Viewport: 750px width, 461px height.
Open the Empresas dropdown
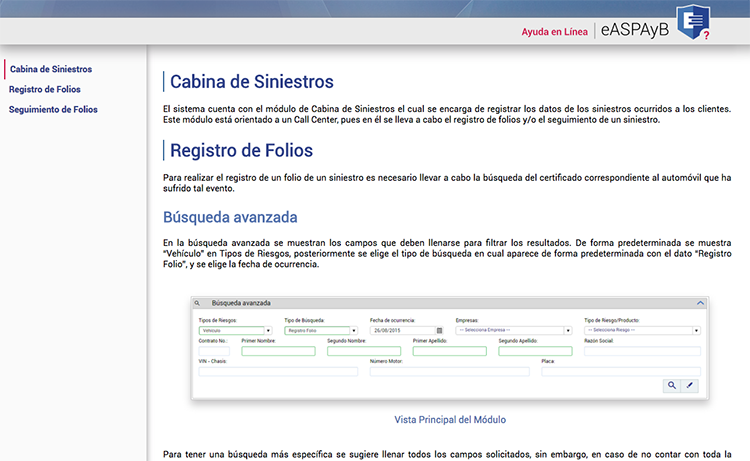pyautogui.click(x=514, y=330)
